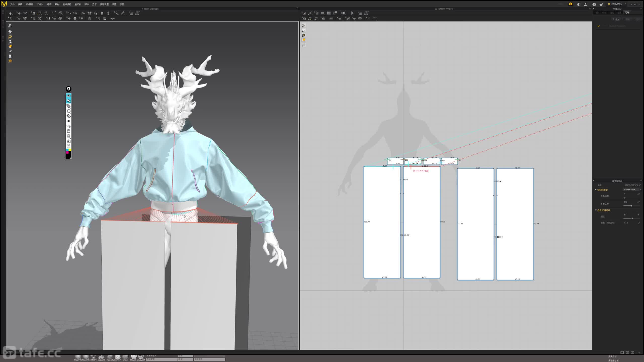Pop out the object browser panel corner icon
Viewport: 644px width, 362px height.
pyautogui.click(x=641, y=9)
